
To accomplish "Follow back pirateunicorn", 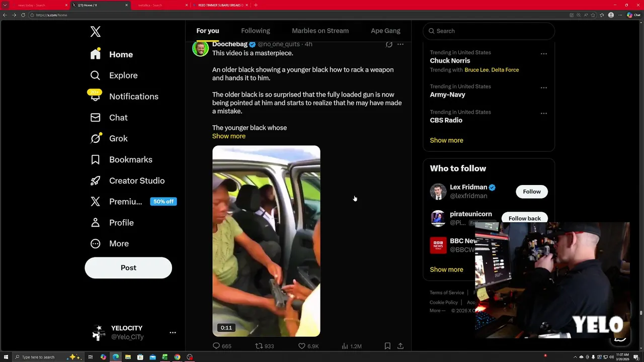I will tap(524, 218).
